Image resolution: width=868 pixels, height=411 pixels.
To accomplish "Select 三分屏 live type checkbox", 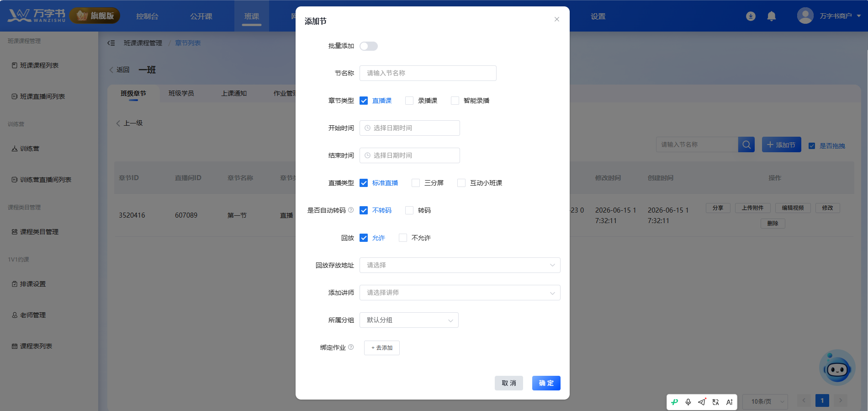I will (x=416, y=183).
